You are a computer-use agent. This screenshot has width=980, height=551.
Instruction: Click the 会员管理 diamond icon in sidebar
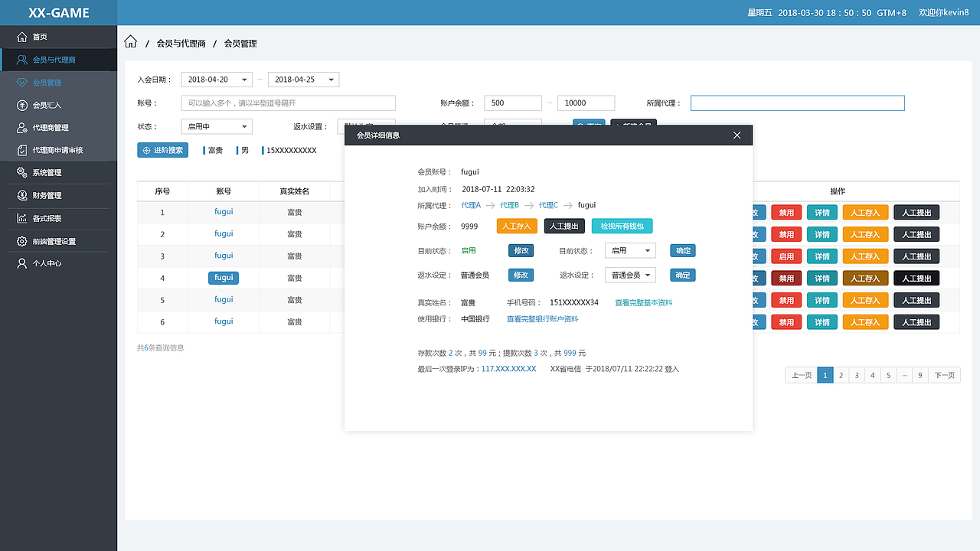[x=22, y=83]
